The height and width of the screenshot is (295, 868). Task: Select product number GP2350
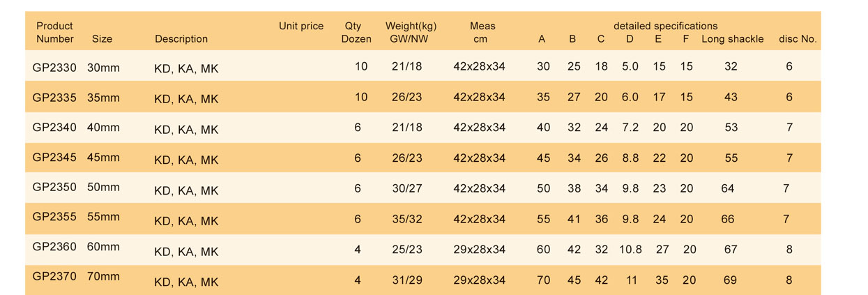click(54, 188)
